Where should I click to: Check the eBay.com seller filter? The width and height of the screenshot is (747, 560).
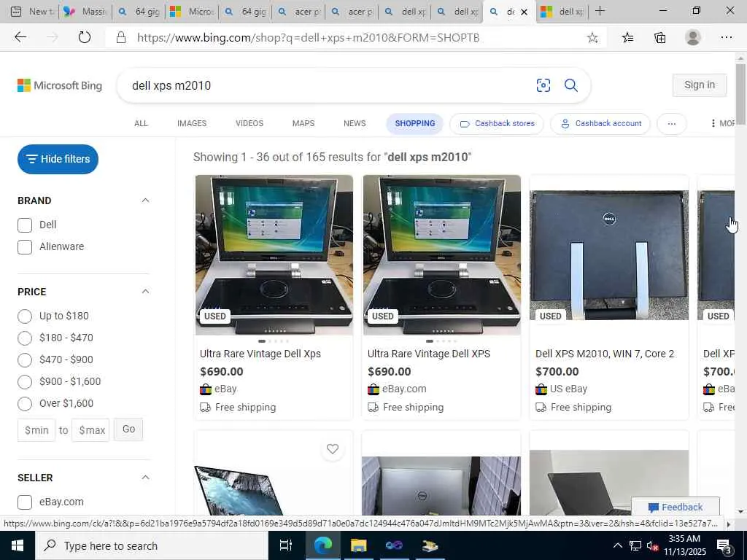pos(25,502)
